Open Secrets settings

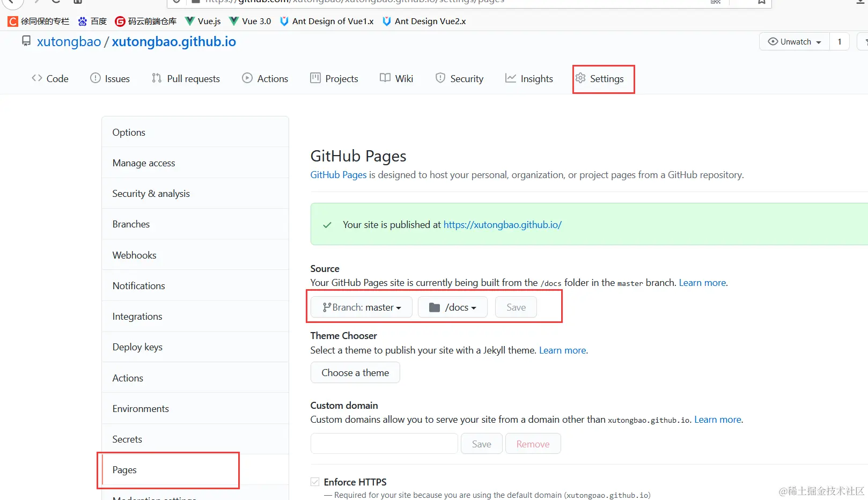tap(195, 439)
